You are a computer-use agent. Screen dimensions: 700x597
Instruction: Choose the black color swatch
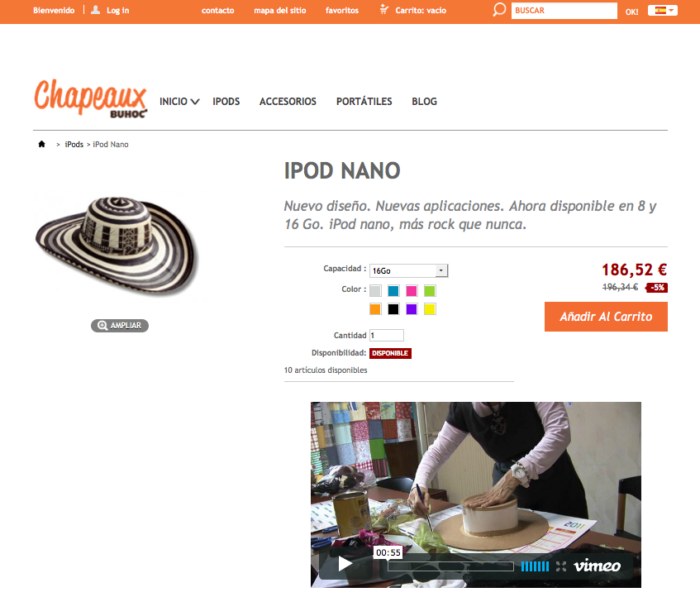pyautogui.click(x=393, y=309)
